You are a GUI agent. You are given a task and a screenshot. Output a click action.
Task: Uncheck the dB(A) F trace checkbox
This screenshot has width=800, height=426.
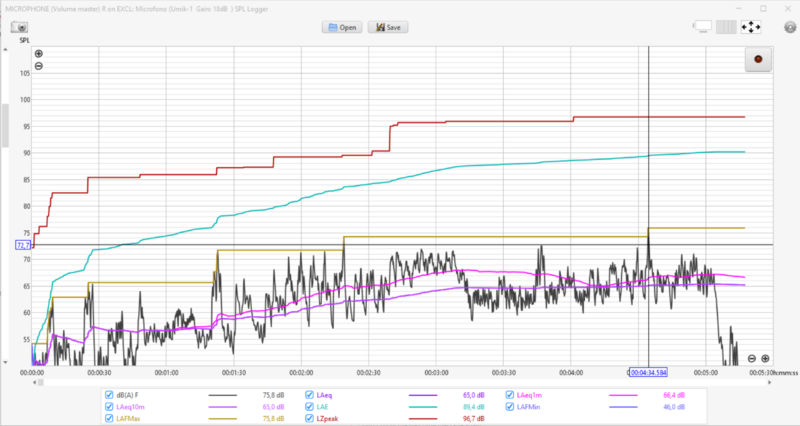109,395
